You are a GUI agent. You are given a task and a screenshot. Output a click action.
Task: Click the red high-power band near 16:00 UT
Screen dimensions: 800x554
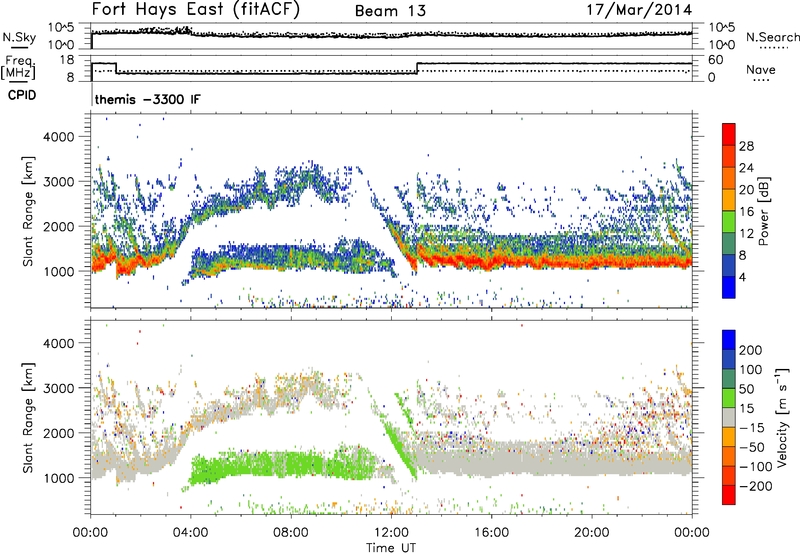[x=491, y=263]
